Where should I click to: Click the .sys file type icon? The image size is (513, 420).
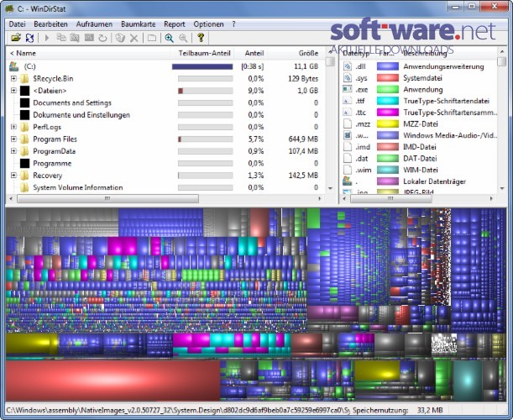click(347, 78)
